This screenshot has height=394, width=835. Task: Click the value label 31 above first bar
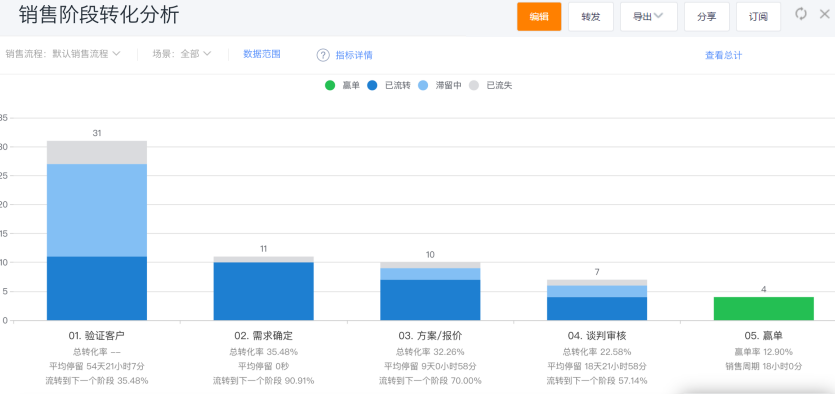point(97,133)
